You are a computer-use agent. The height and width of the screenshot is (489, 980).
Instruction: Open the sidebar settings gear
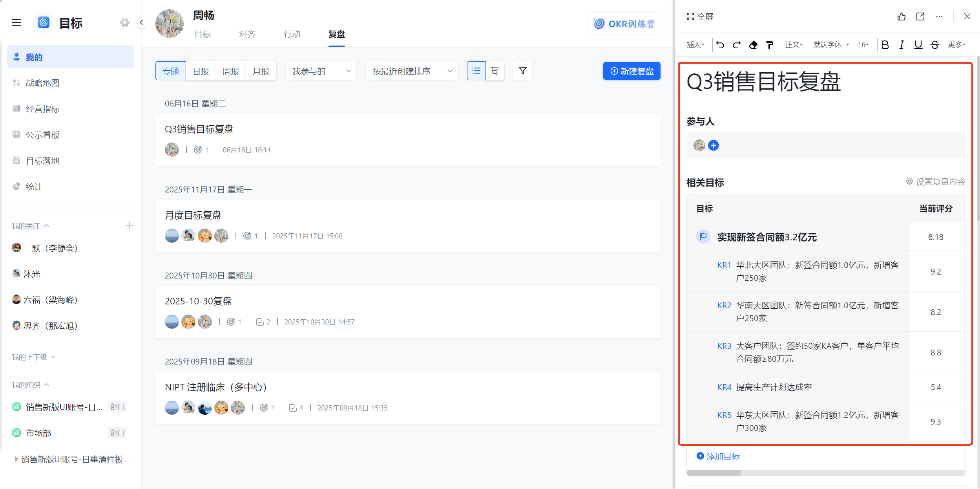coord(125,23)
